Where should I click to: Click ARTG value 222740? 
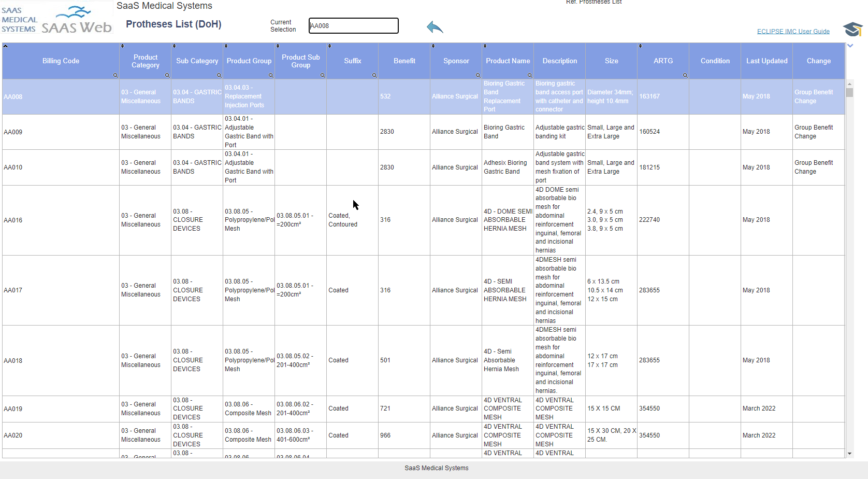click(x=649, y=220)
